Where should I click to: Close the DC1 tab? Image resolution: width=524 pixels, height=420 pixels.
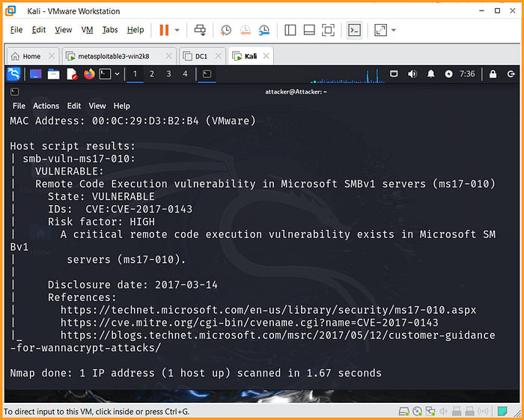(219, 56)
